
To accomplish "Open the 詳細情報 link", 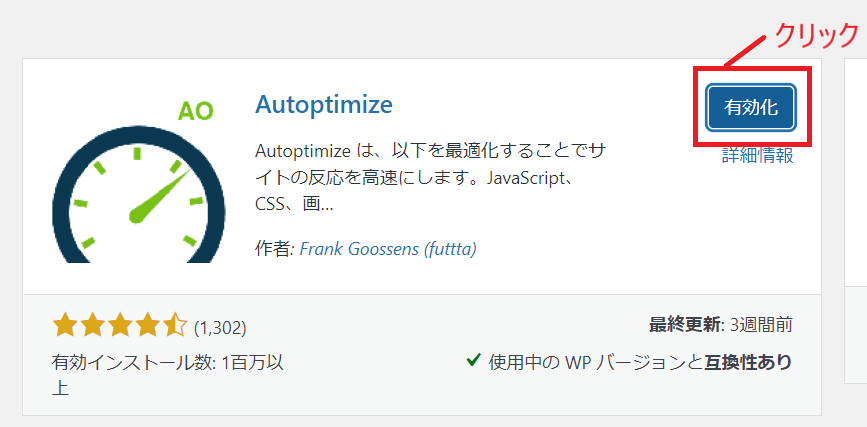I will tap(757, 155).
